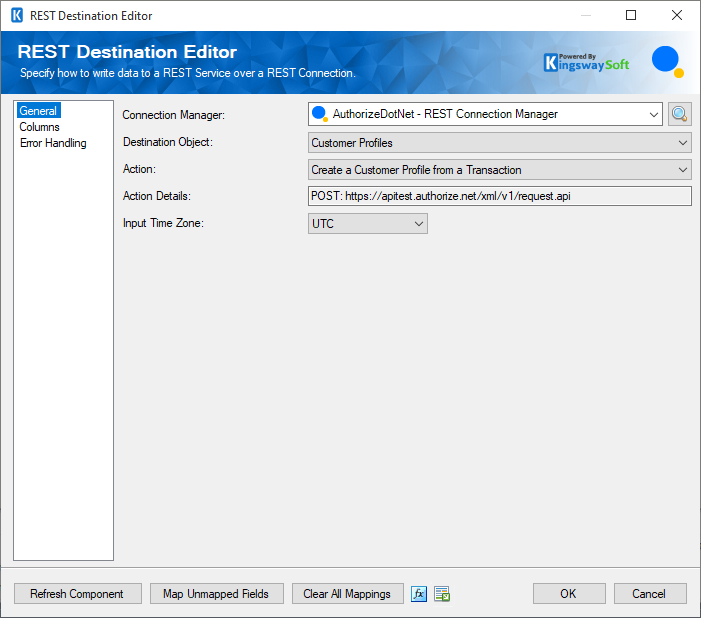This screenshot has height=618, width=701.
Task: Dismiss dialog with Cancel button
Action: (x=650, y=594)
